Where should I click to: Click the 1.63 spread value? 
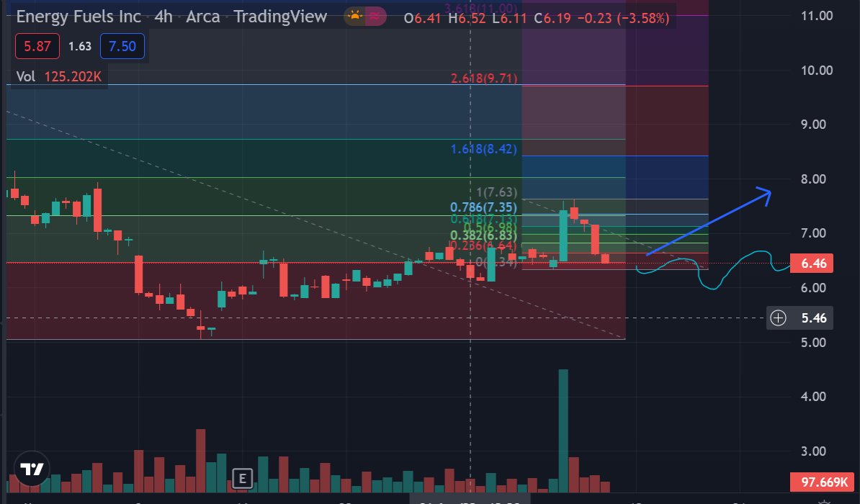[80, 46]
